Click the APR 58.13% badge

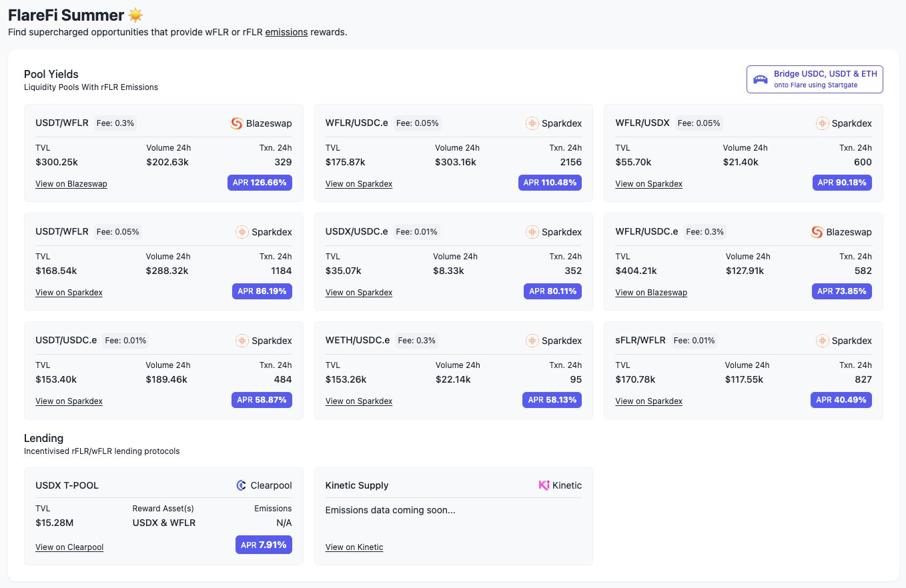[552, 400]
